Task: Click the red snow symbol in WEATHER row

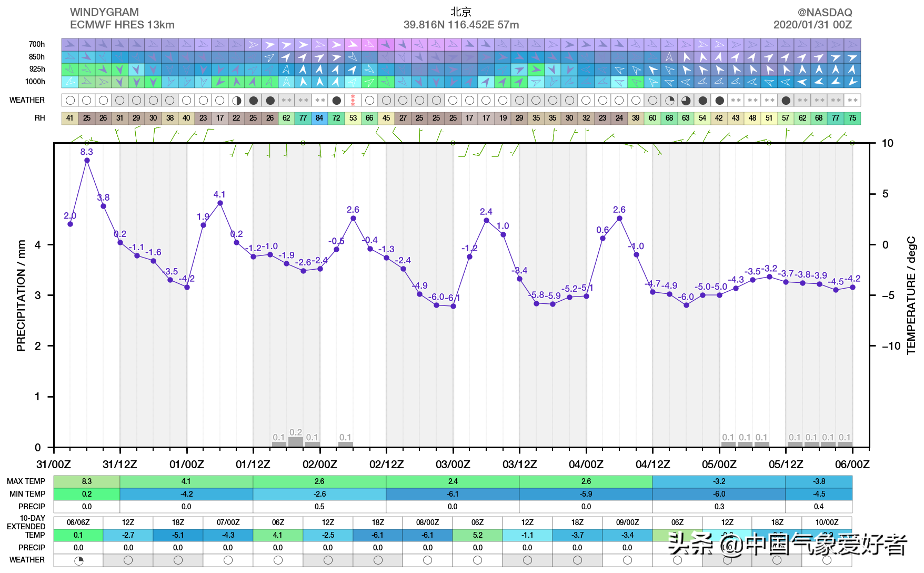Action: coord(353,100)
